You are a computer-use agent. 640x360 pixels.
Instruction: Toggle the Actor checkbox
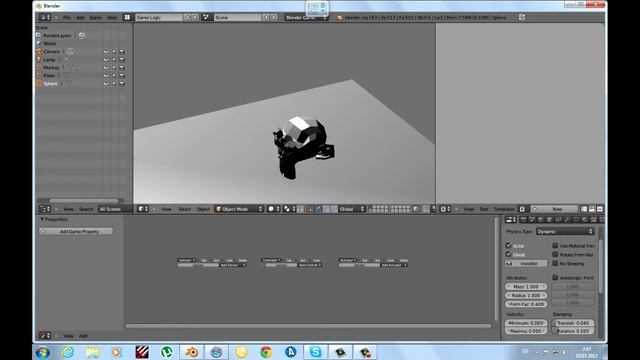(508, 245)
